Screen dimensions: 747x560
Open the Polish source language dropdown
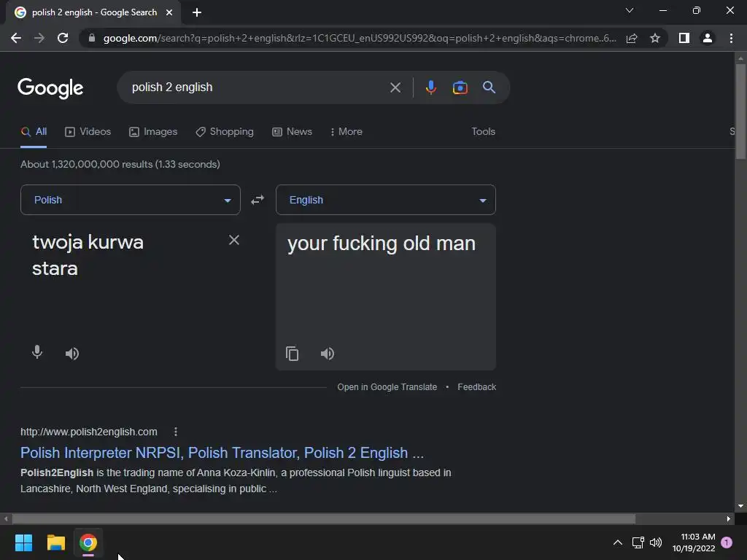[x=131, y=200]
